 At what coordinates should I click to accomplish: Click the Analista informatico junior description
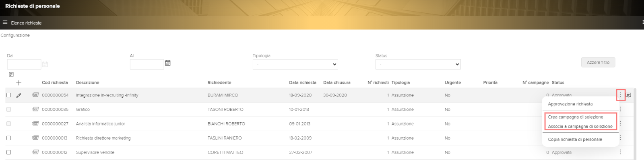point(101,124)
